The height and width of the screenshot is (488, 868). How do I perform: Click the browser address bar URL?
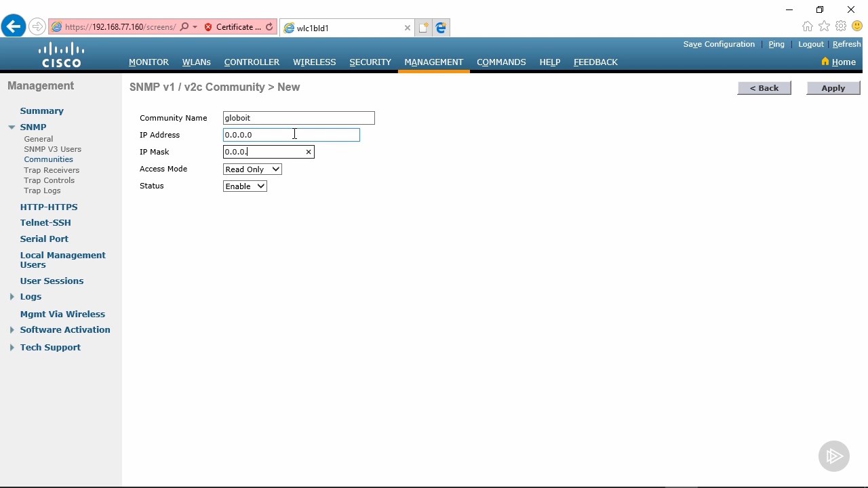click(120, 27)
